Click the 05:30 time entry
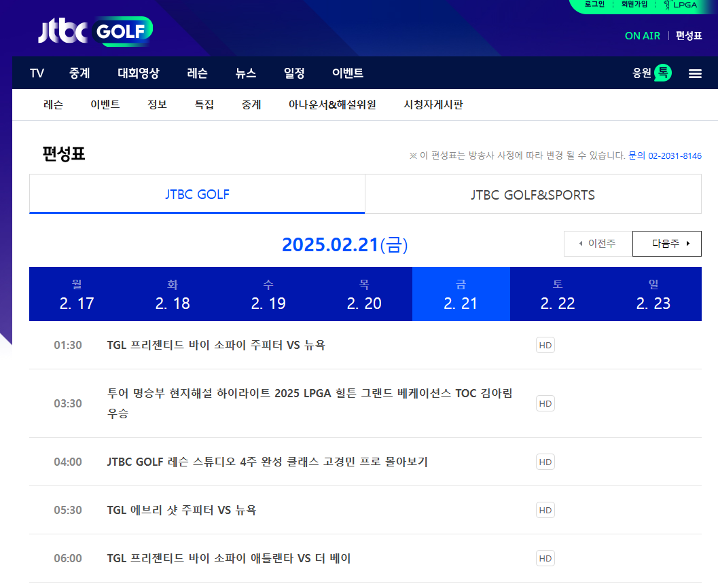 click(x=68, y=510)
